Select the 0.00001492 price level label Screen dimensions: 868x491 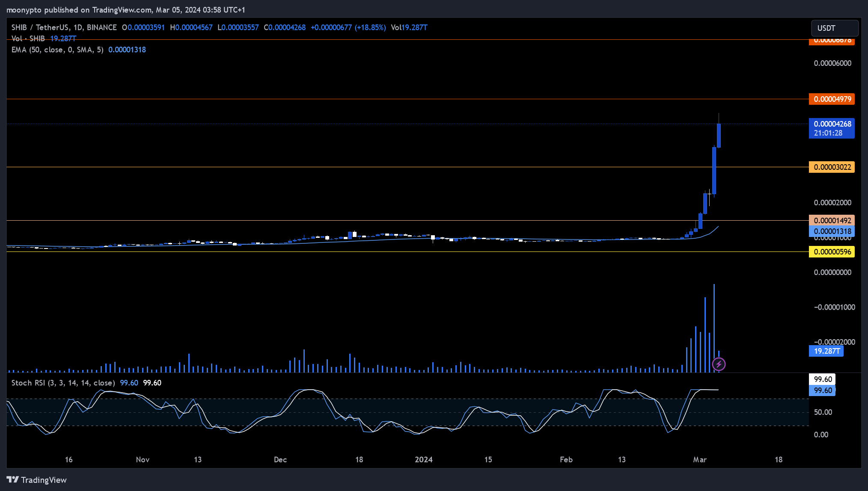[x=832, y=221]
